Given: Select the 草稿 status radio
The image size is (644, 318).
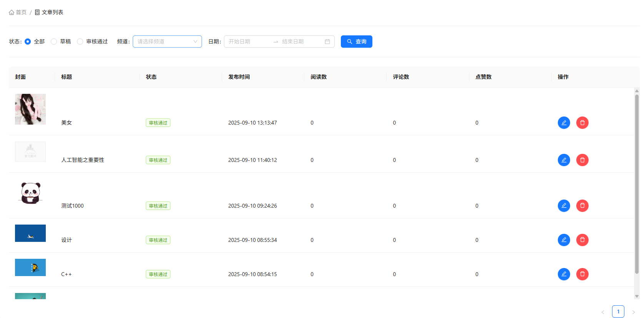Looking at the screenshot, I should click(54, 42).
